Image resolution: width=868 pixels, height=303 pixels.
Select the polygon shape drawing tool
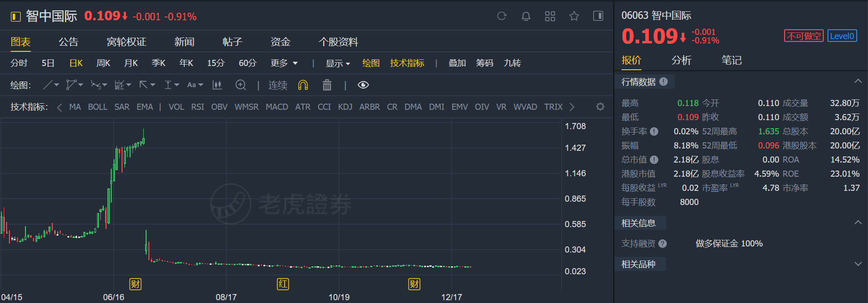(x=71, y=85)
